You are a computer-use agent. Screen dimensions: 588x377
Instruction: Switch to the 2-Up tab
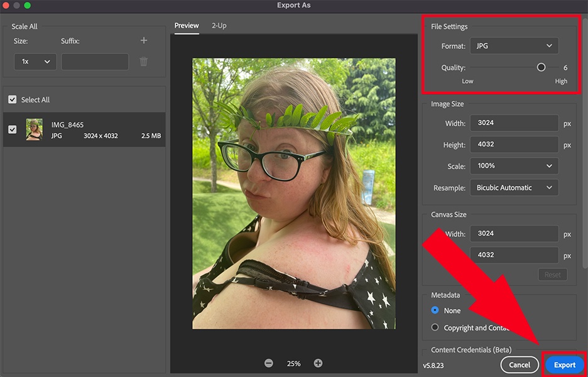(x=219, y=26)
